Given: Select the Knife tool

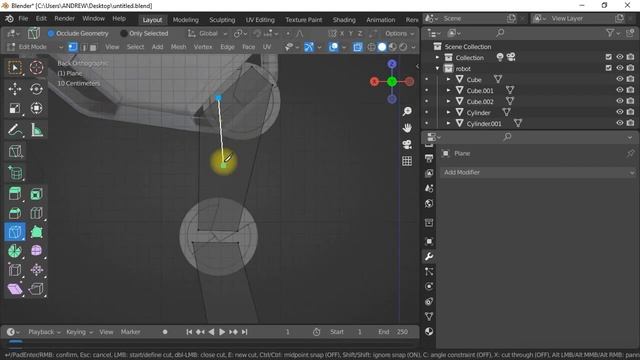Looking at the screenshot, I should (x=15, y=232).
